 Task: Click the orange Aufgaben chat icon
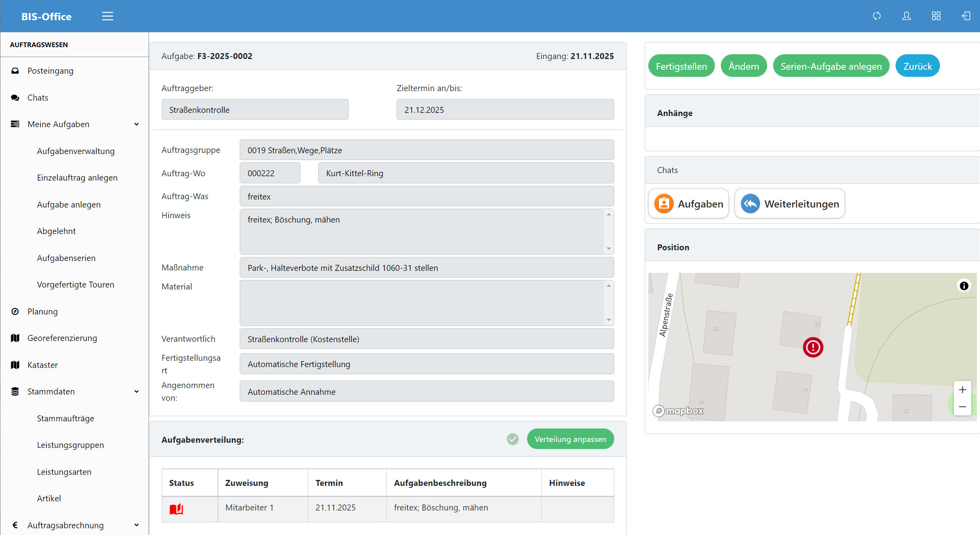tap(664, 204)
